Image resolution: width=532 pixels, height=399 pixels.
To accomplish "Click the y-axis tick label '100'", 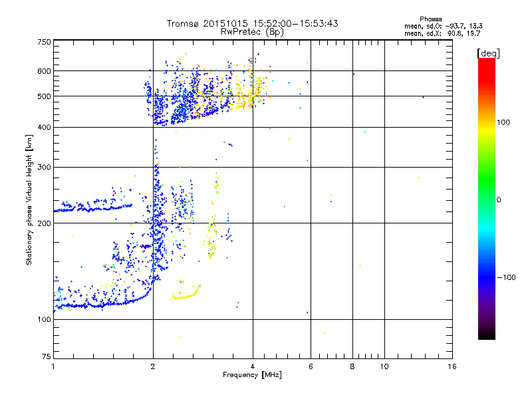I will click(44, 319).
